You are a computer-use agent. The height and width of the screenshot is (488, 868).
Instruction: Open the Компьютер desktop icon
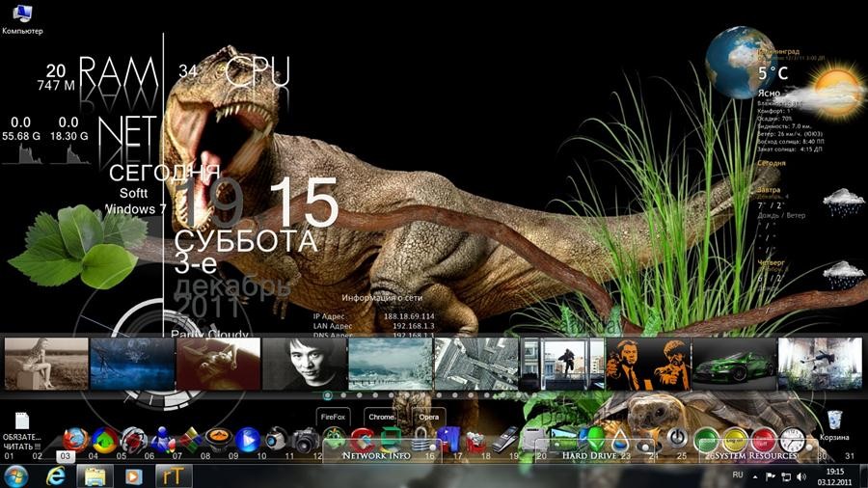[x=22, y=19]
